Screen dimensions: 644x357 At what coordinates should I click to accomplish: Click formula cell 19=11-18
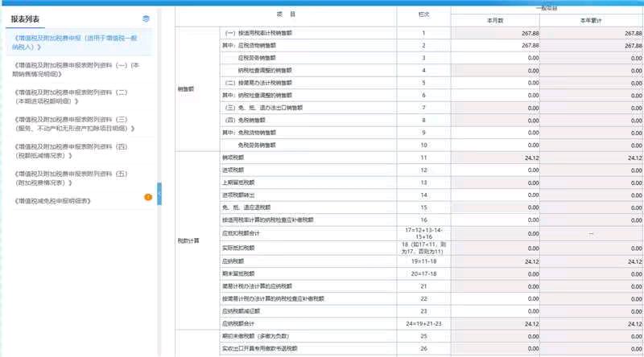coord(424,261)
